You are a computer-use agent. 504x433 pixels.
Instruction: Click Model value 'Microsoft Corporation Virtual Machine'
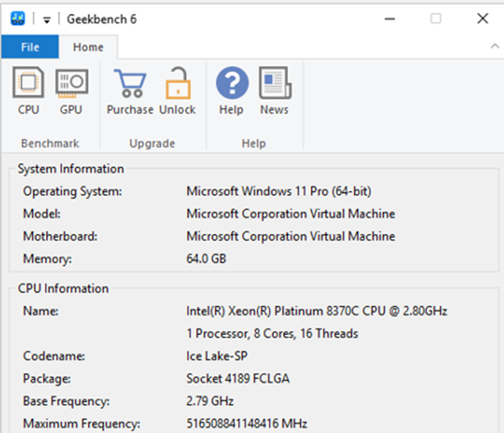coord(291,214)
